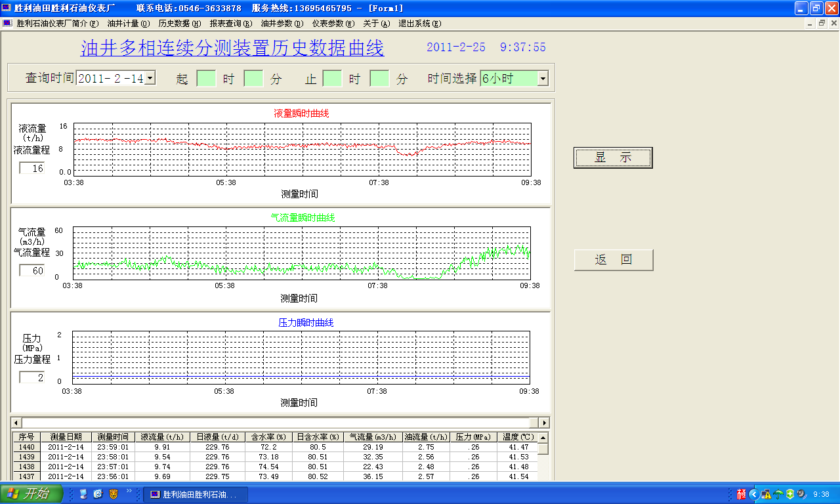Click the 气流量 cell with value 29.19
This screenshot has width=840, height=504.
(x=373, y=447)
